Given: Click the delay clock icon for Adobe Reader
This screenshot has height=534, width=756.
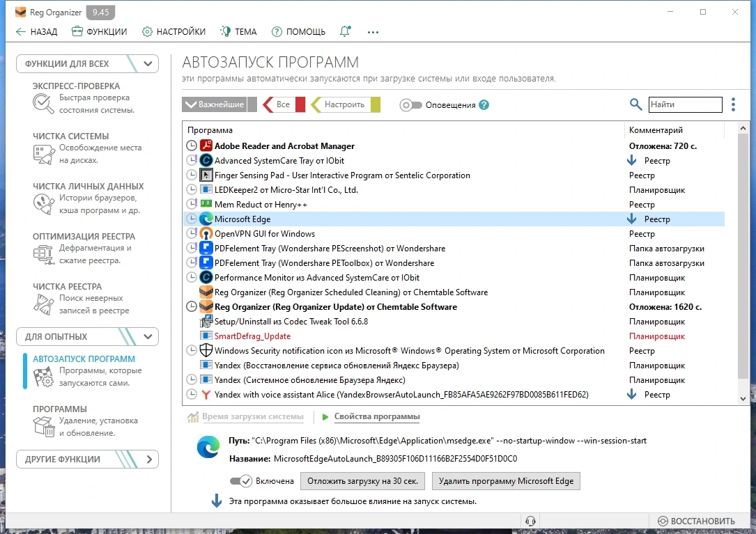Looking at the screenshot, I should (x=192, y=146).
